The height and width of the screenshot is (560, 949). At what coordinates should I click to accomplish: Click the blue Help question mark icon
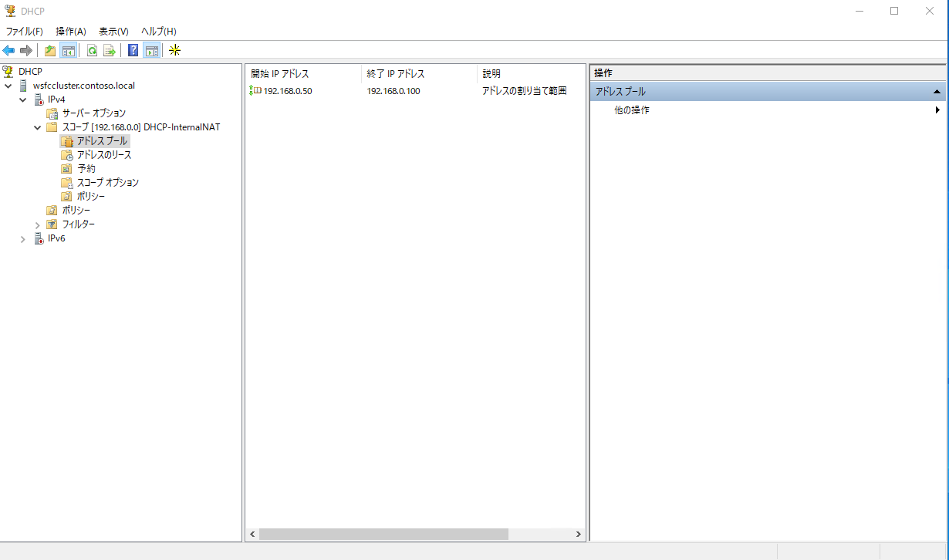pos(133,51)
